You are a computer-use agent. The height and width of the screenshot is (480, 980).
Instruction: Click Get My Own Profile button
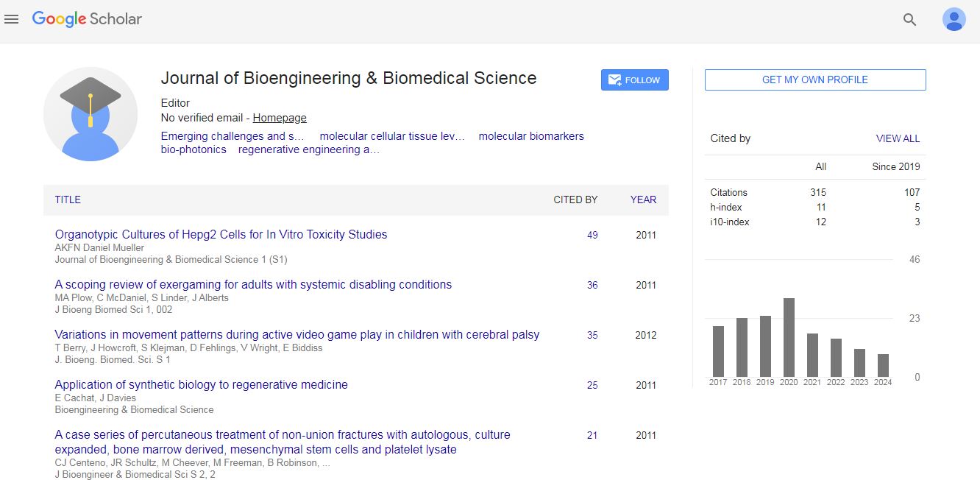coord(814,80)
